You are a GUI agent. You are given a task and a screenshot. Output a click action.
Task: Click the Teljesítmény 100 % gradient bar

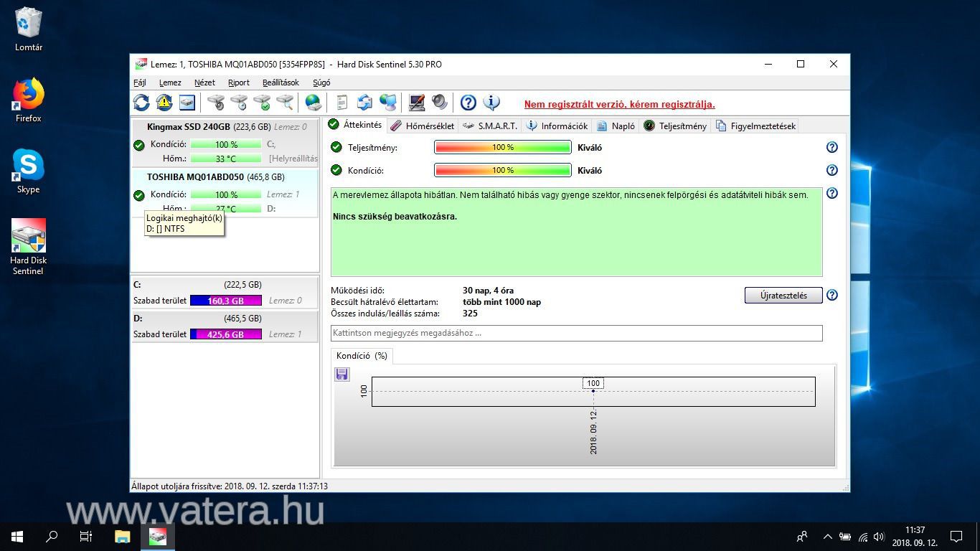tap(503, 147)
